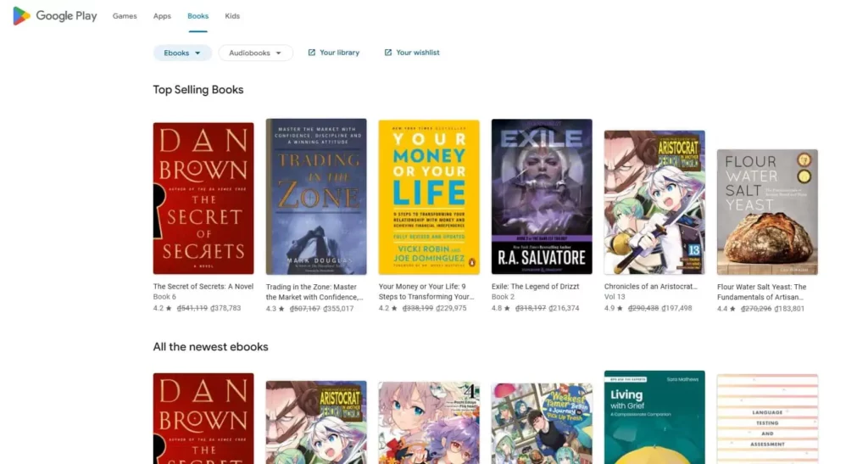Open Chronicles of an Aristocrat Vol 13 cover in Top Selling
This screenshot has height=464, width=868.
click(x=655, y=203)
